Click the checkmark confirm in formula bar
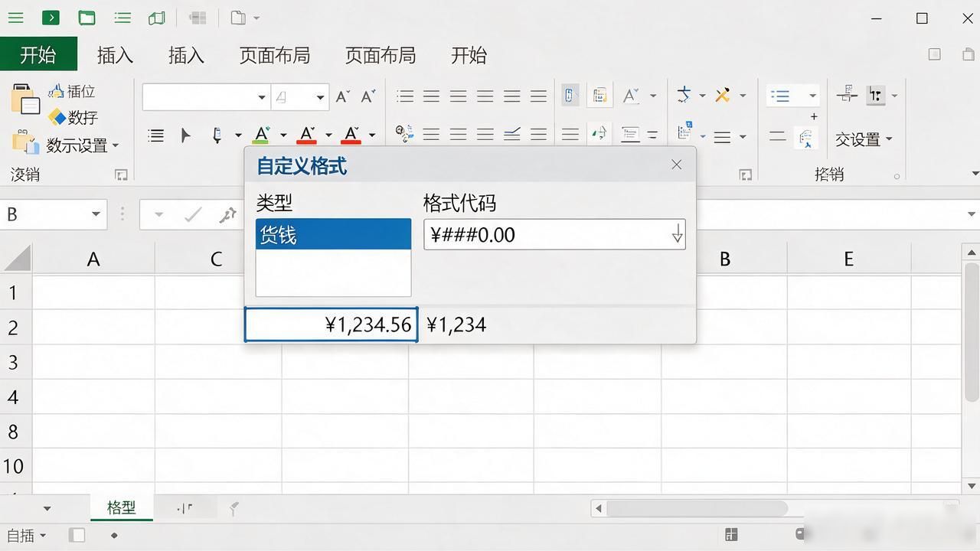This screenshot has height=551, width=980. click(193, 215)
